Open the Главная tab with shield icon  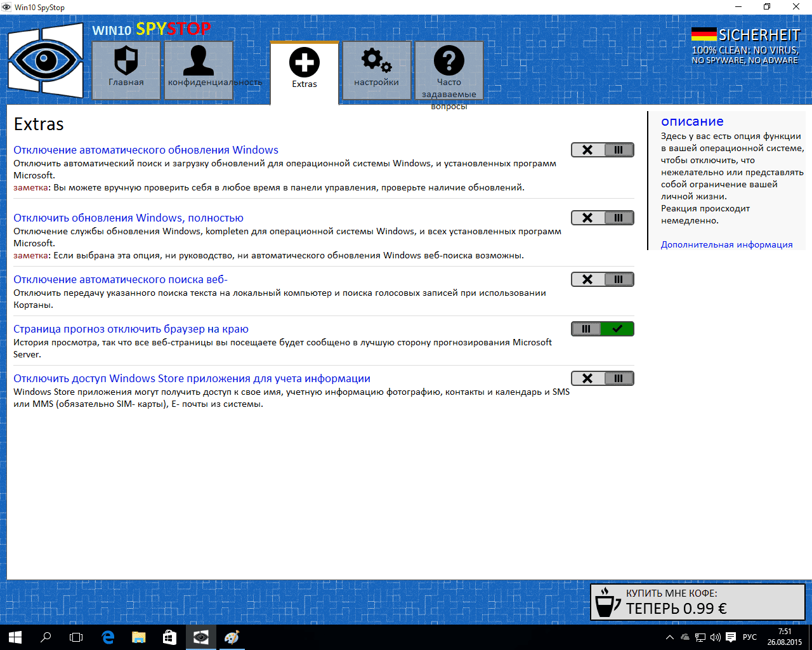[126, 70]
